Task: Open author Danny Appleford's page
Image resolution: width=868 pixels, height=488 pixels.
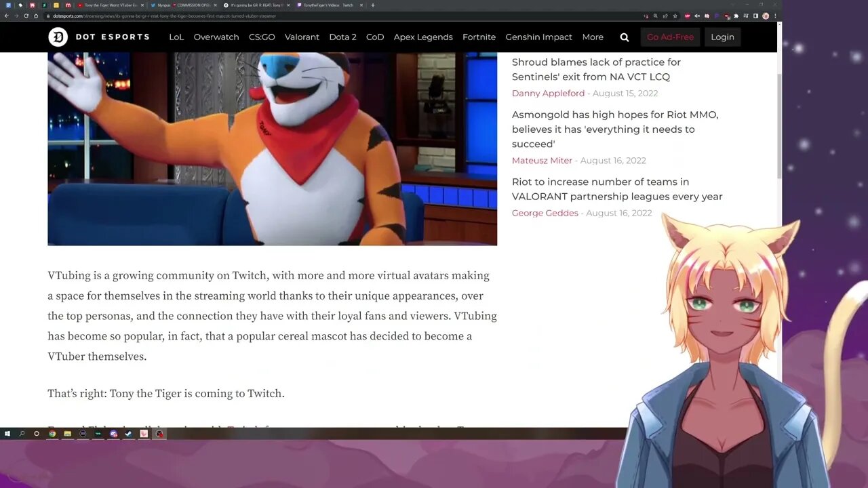Action: click(548, 94)
